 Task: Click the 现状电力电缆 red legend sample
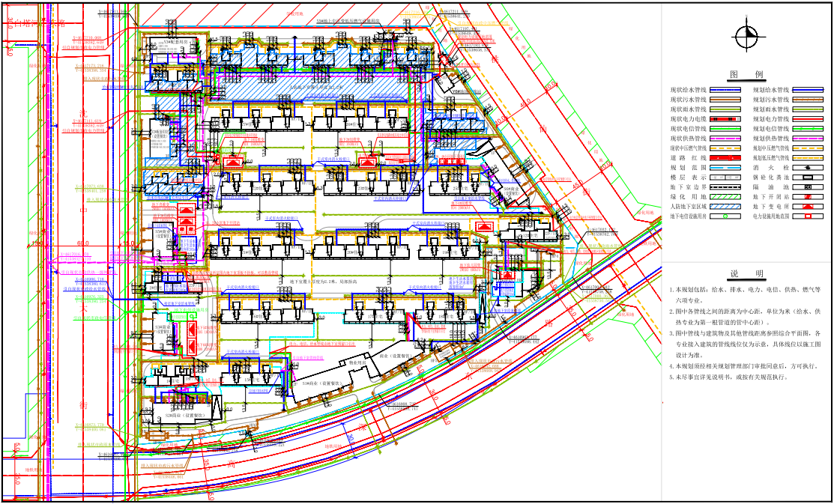725,119
